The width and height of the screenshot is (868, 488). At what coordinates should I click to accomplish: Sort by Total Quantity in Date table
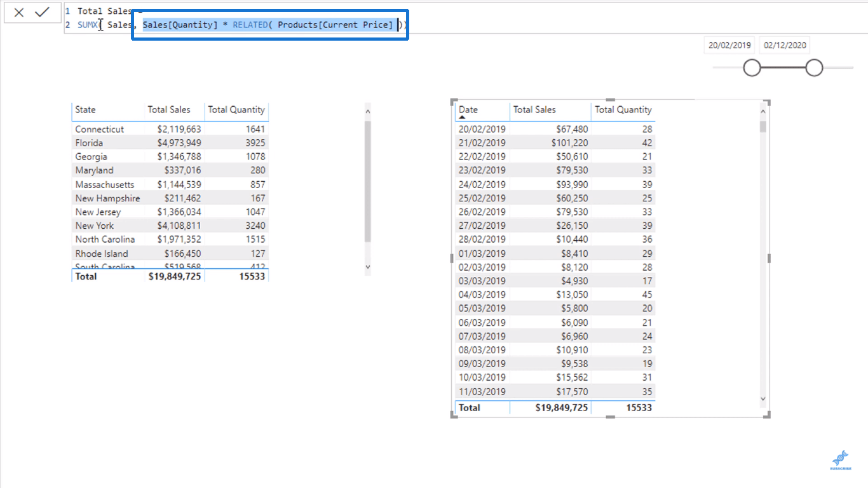pos(623,109)
